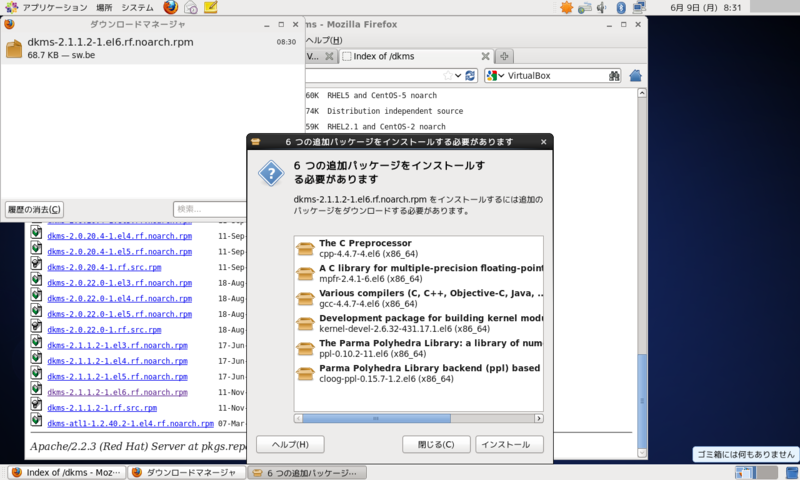Viewport: 800px width, 480px height.
Task: Select the downloaded dkms-2.1.1.2-1.el6.rf.noarch.rpm entry
Action: pos(152,48)
